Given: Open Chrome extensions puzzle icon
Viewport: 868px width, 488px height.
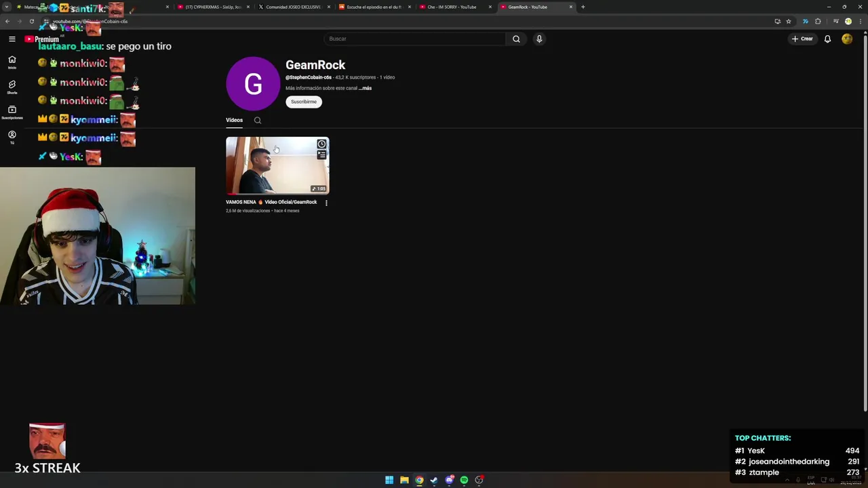Looking at the screenshot, I should point(818,21).
